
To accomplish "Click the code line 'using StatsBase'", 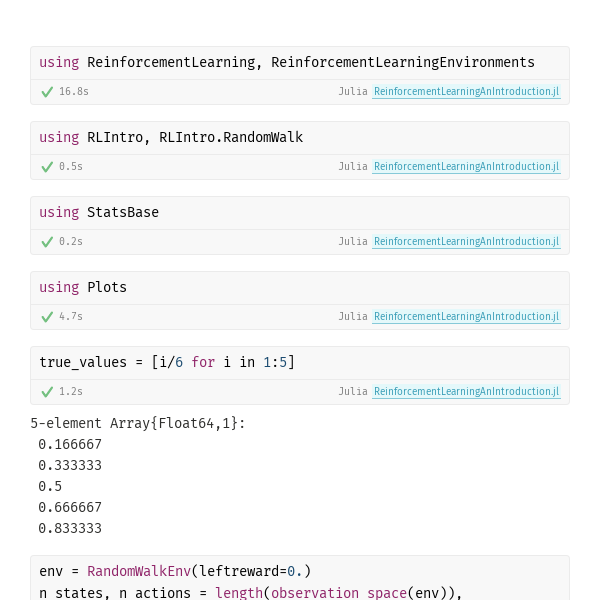I will coord(99,212).
